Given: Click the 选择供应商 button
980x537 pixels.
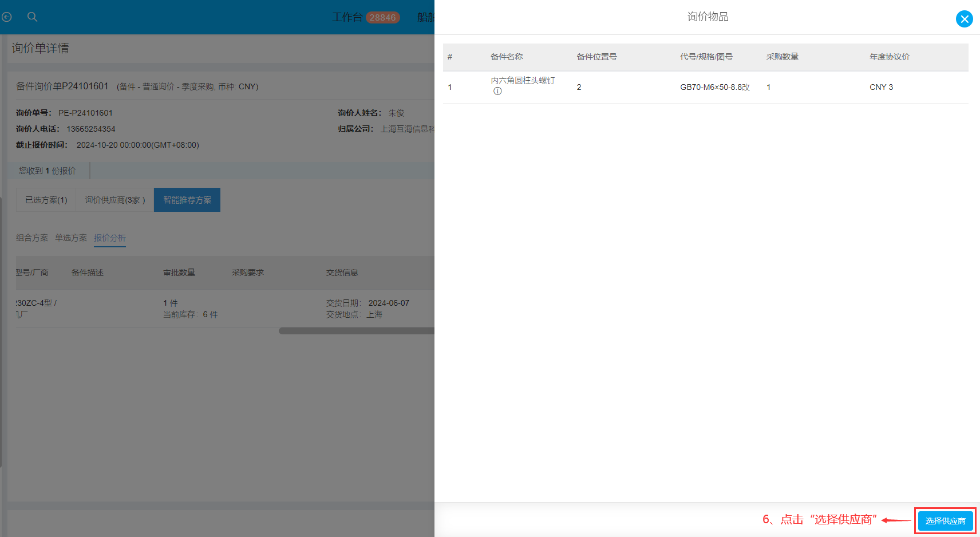Looking at the screenshot, I should (945, 521).
